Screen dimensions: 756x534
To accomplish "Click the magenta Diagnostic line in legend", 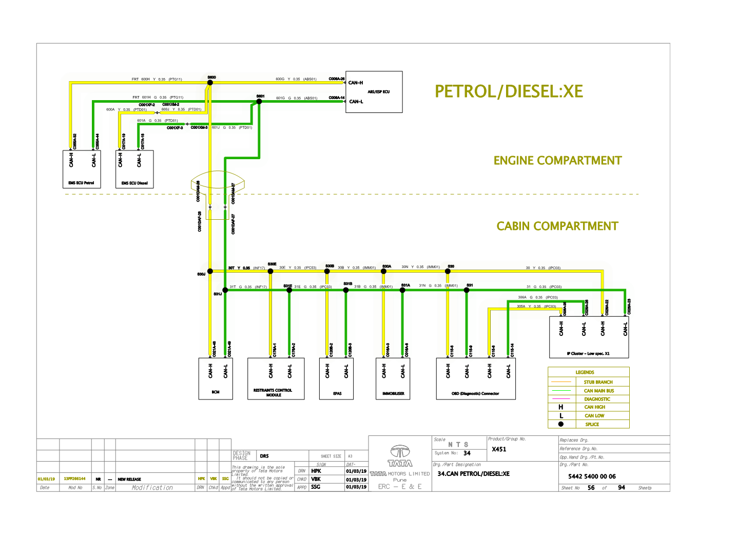I will point(561,399).
